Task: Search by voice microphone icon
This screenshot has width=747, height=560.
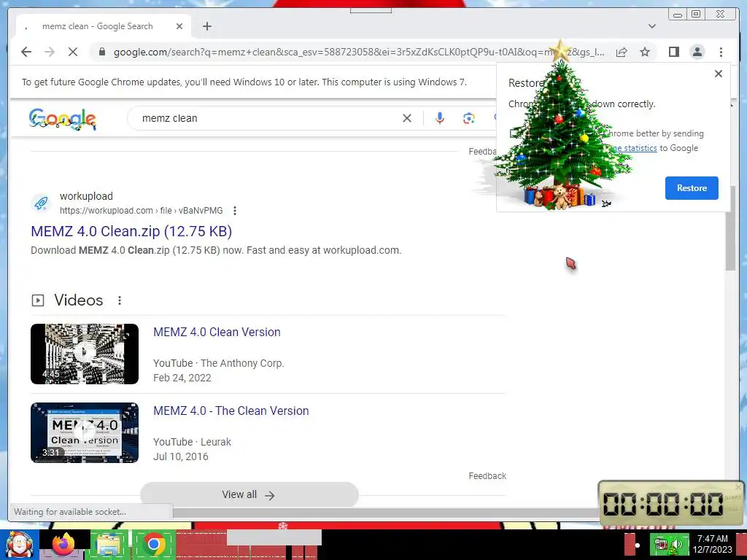Action: click(x=440, y=118)
